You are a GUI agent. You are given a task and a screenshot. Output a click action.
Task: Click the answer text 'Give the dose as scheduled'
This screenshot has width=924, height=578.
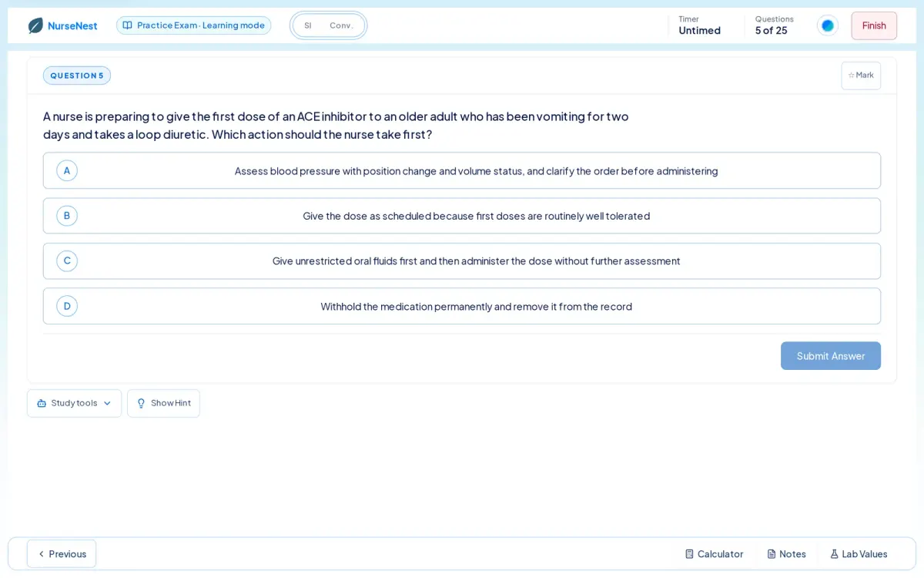click(367, 216)
